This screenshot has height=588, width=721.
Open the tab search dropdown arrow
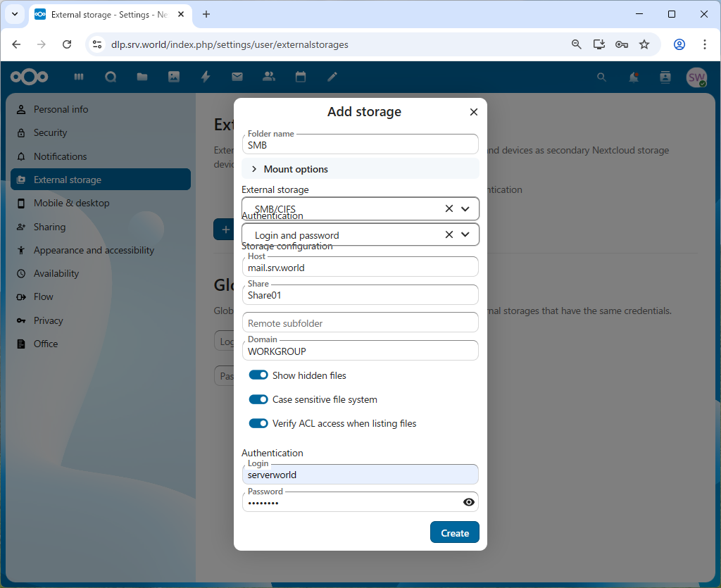[x=15, y=14]
